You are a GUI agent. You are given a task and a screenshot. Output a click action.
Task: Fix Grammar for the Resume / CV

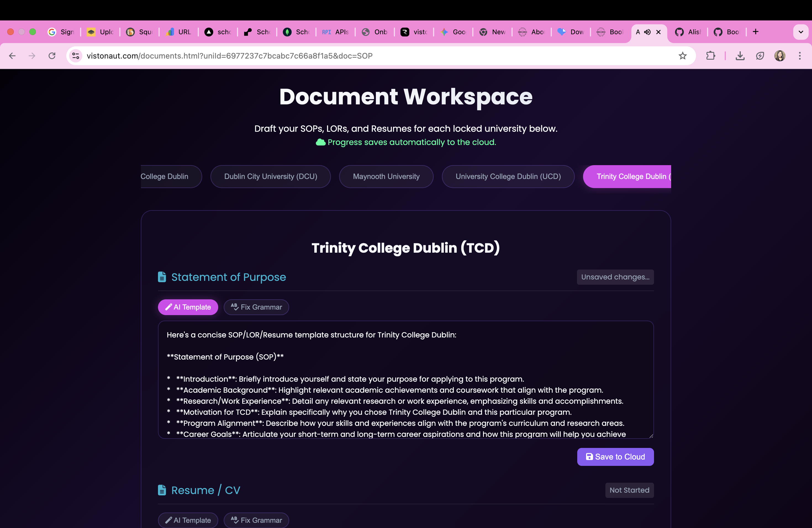(256, 520)
